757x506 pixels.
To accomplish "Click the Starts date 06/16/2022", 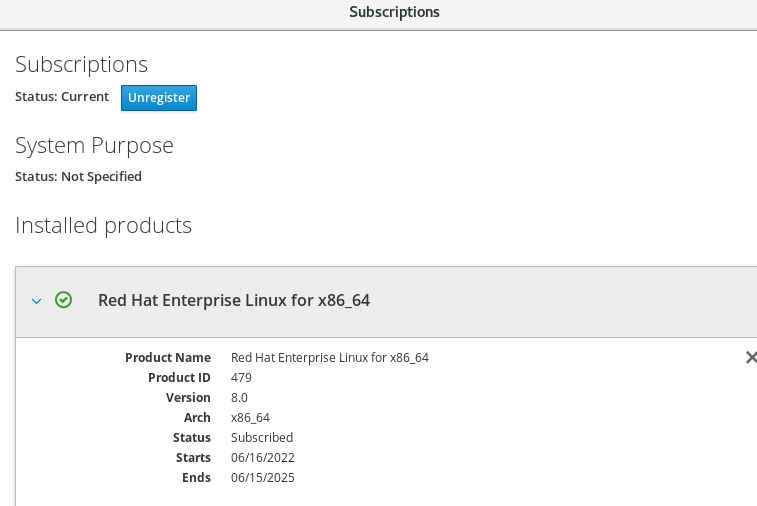I will [263, 458].
